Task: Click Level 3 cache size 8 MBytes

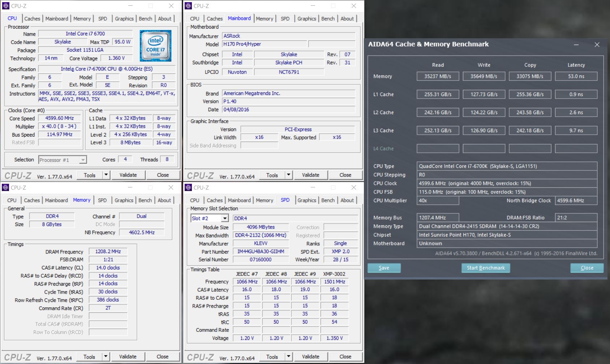Action: (130, 143)
